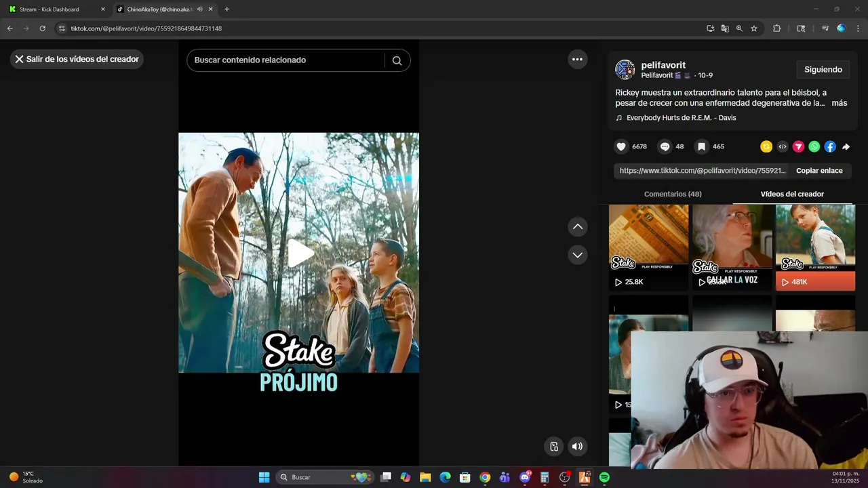This screenshot has width=868, height=488.
Task: Open Discord from the taskbar
Action: coord(525,477)
